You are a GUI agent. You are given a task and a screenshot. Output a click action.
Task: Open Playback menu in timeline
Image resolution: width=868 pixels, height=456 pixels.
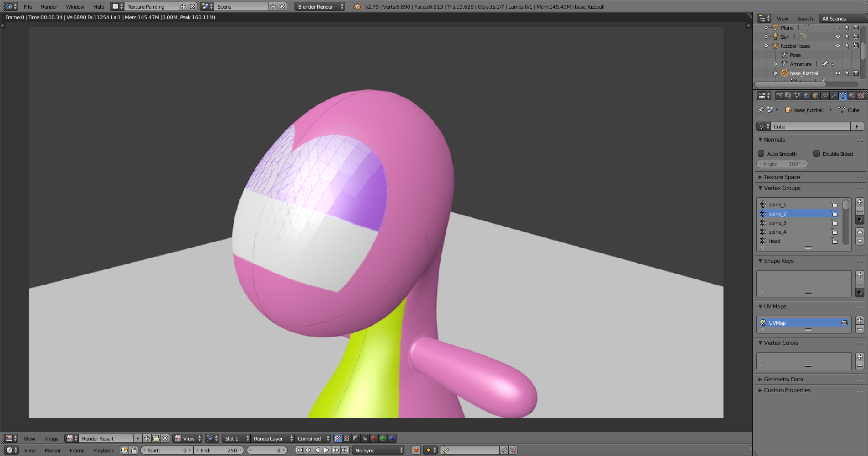coord(103,450)
